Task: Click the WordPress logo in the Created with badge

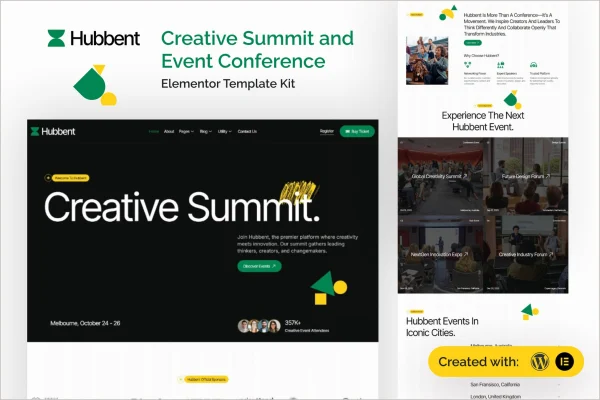Action: coord(540,361)
